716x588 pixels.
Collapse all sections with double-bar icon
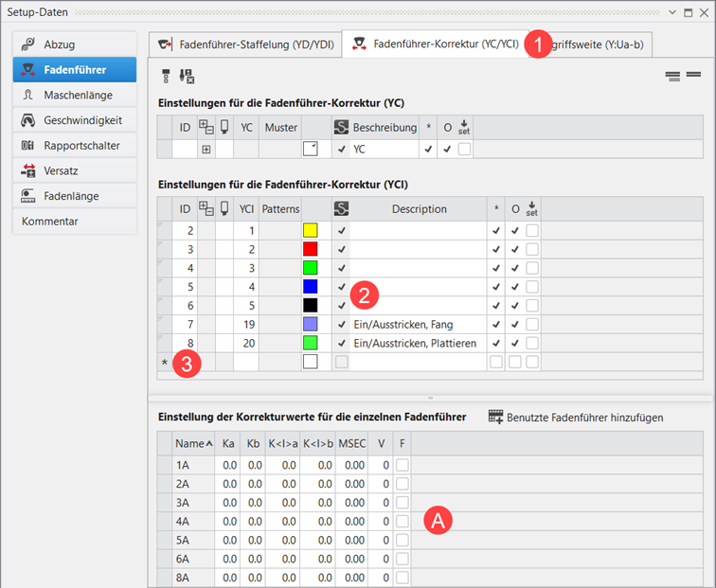pos(672,76)
